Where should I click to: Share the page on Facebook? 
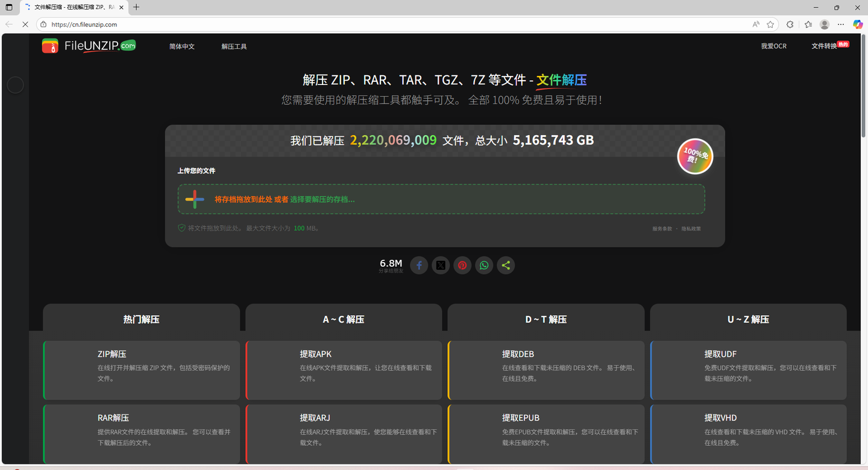click(x=419, y=265)
